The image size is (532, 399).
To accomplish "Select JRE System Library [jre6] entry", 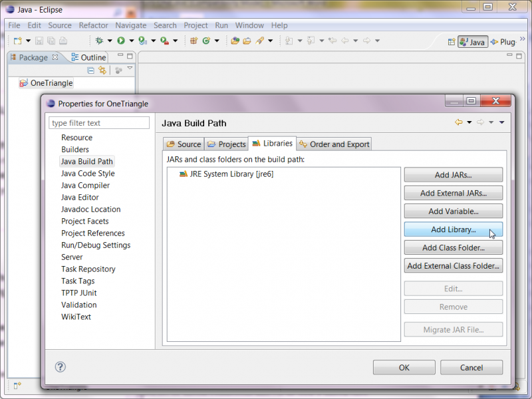I will 226,174.
